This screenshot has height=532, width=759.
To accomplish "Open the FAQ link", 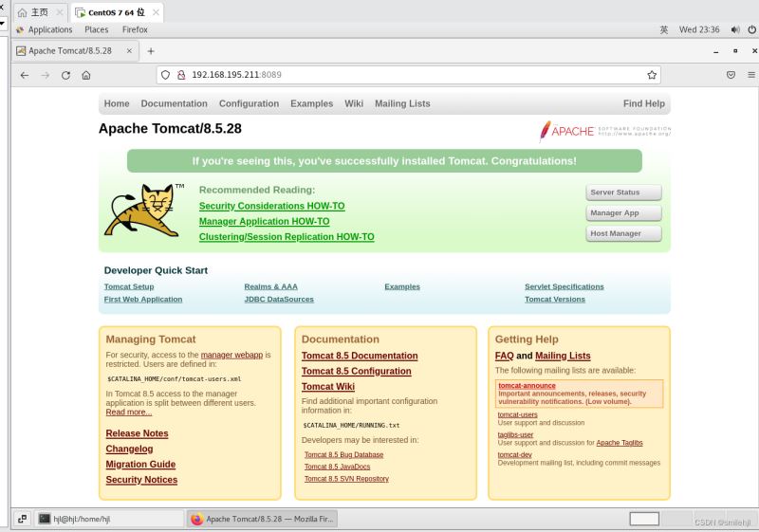I will 505,356.
